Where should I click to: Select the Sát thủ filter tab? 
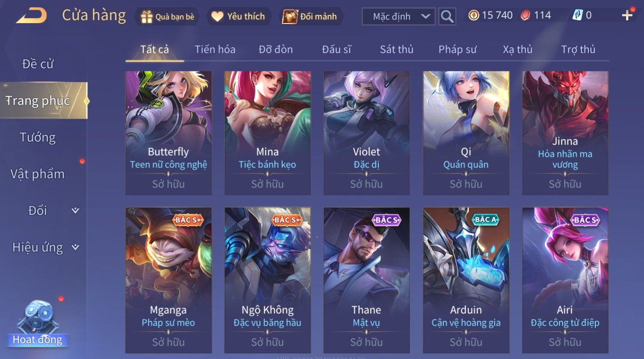click(396, 50)
